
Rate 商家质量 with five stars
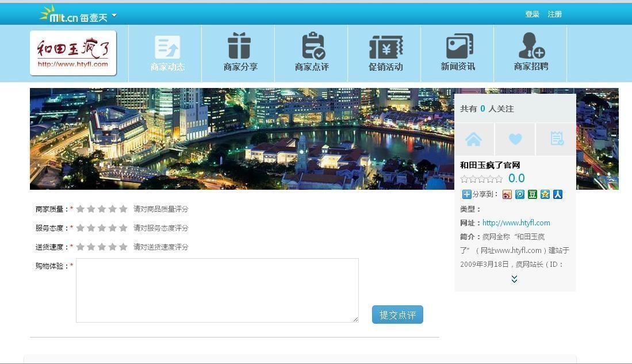(123, 209)
